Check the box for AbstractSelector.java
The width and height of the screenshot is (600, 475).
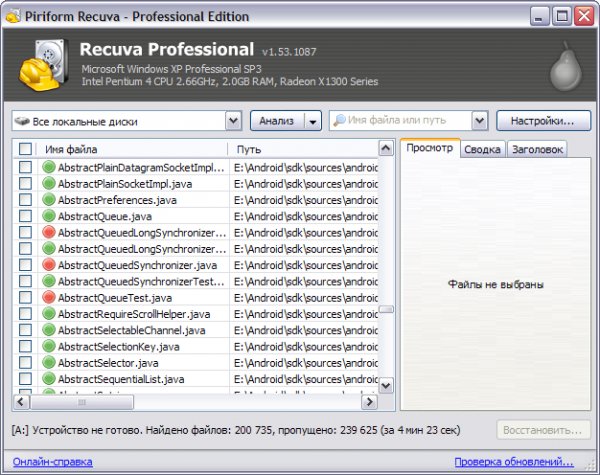(25, 362)
